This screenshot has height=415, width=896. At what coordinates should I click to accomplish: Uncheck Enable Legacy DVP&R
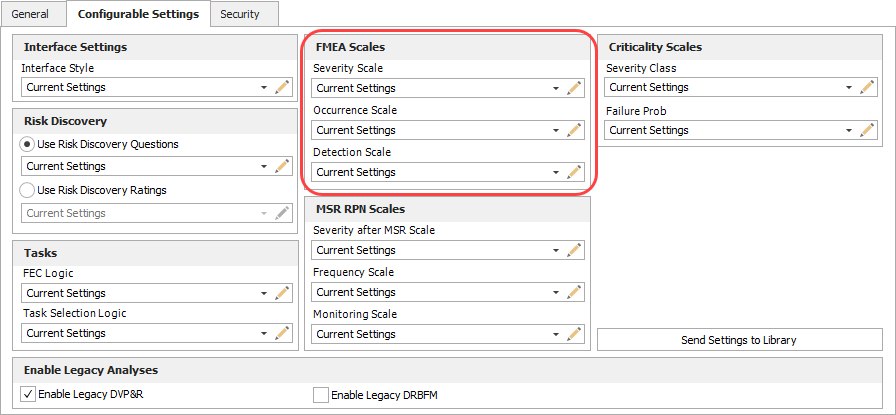[x=28, y=395]
